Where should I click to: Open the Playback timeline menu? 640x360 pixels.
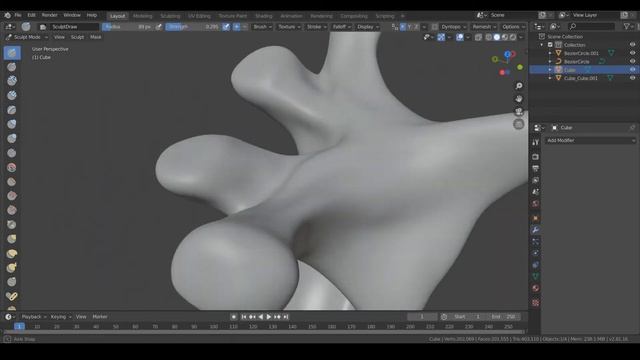tap(34, 317)
